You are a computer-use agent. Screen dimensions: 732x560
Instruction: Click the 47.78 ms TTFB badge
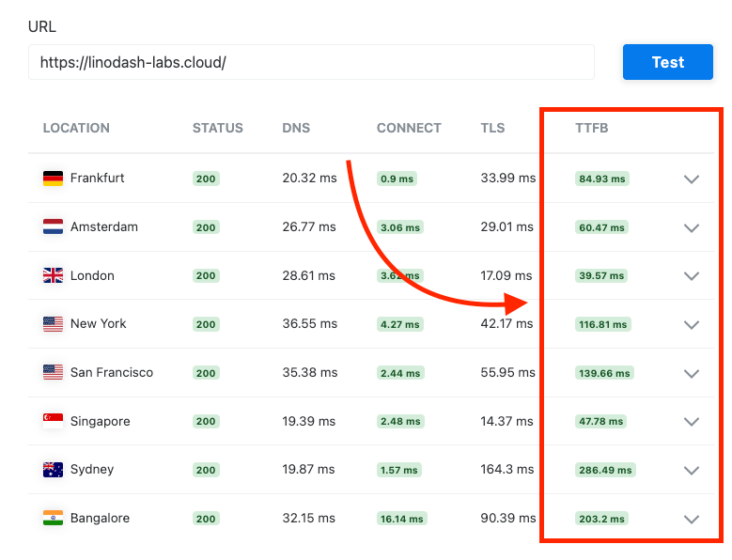(601, 421)
